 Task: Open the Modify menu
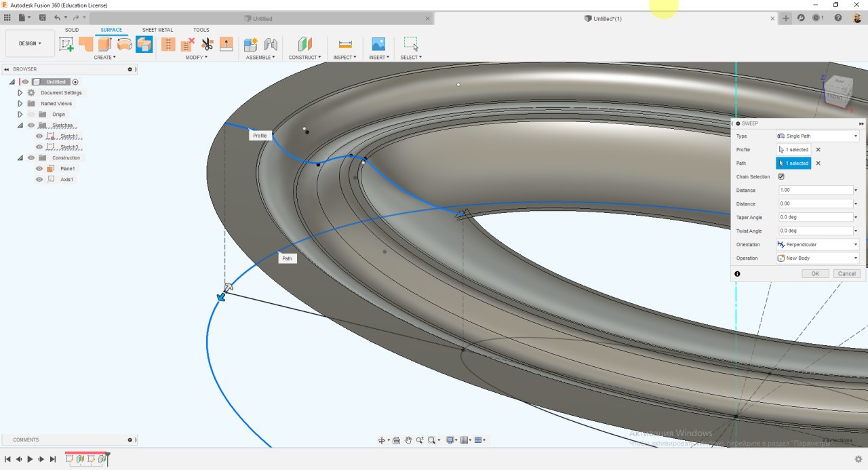(197, 58)
